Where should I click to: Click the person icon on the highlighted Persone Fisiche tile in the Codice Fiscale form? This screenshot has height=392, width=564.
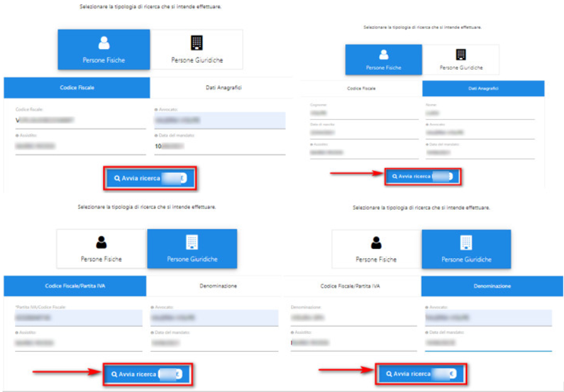104,43
